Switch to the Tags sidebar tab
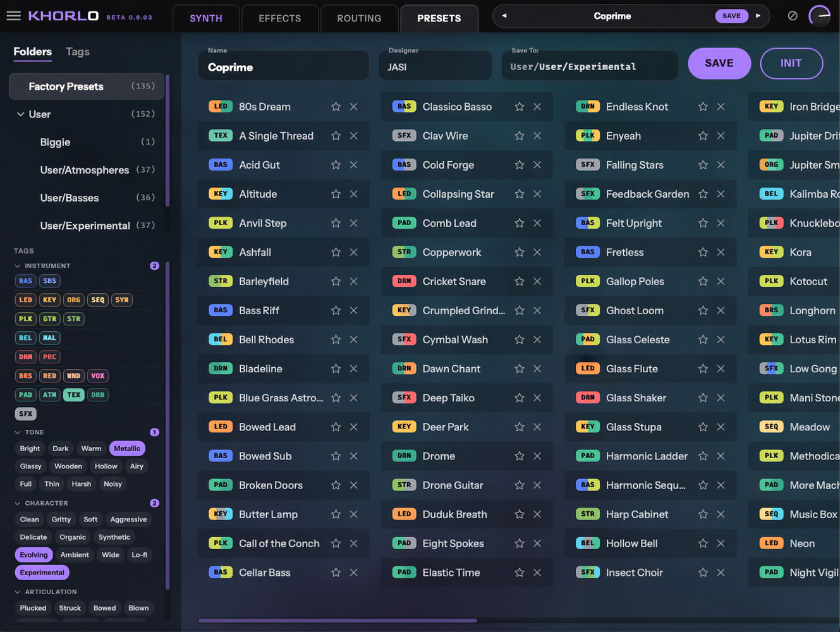The image size is (840, 632). (78, 52)
